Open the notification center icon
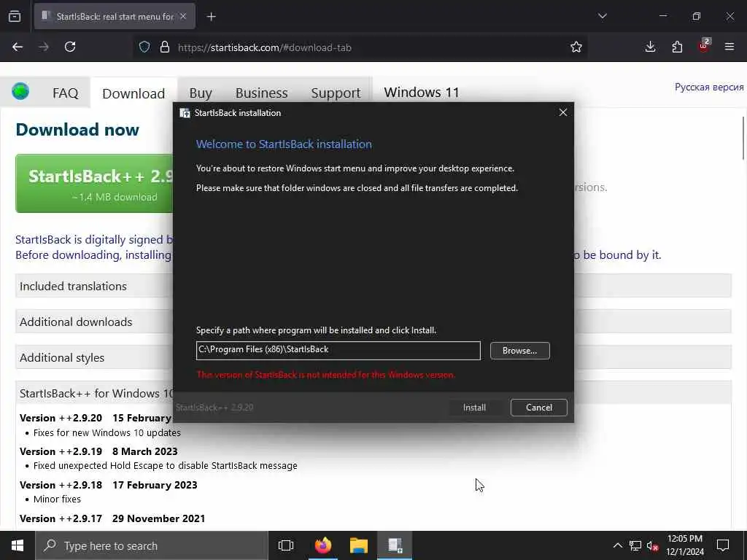This screenshot has height=560, width=747. click(723, 545)
